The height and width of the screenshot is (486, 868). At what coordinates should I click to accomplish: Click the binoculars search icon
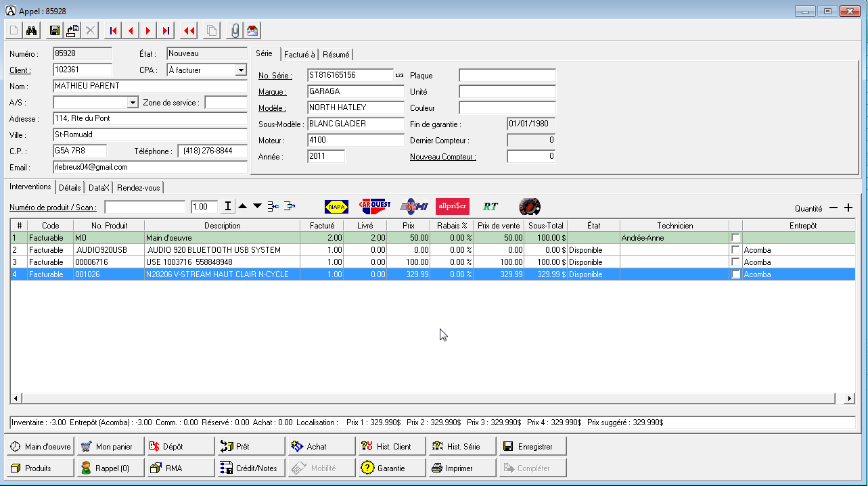pyautogui.click(x=31, y=30)
